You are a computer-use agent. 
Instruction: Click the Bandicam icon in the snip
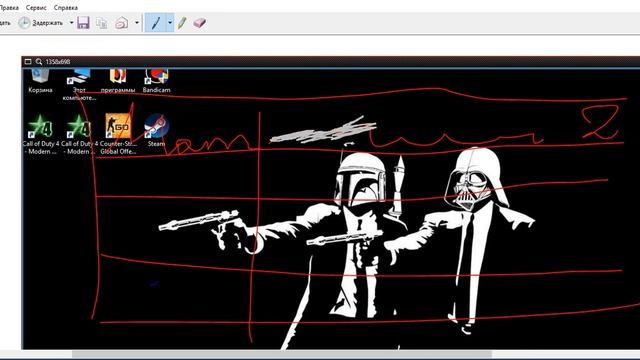[156, 81]
